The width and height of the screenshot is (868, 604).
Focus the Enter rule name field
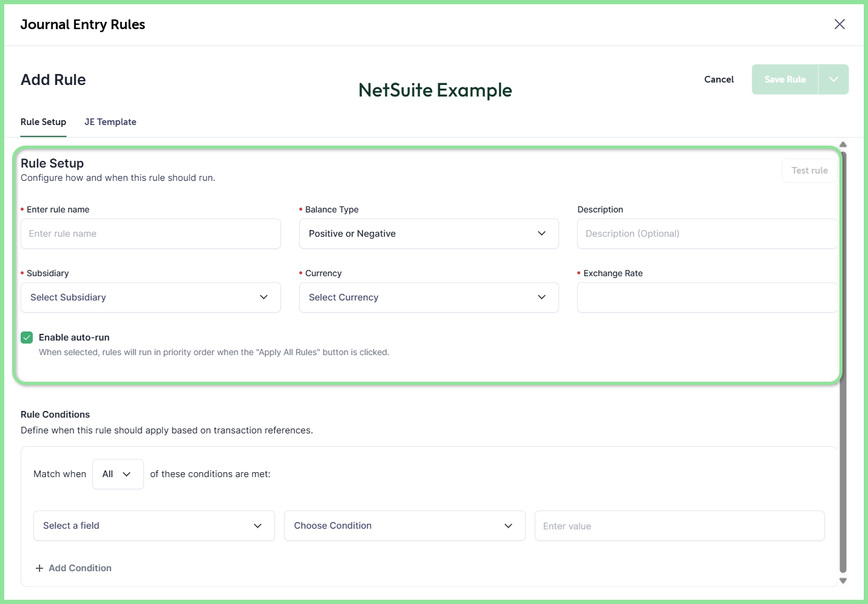click(x=151, y=234)
